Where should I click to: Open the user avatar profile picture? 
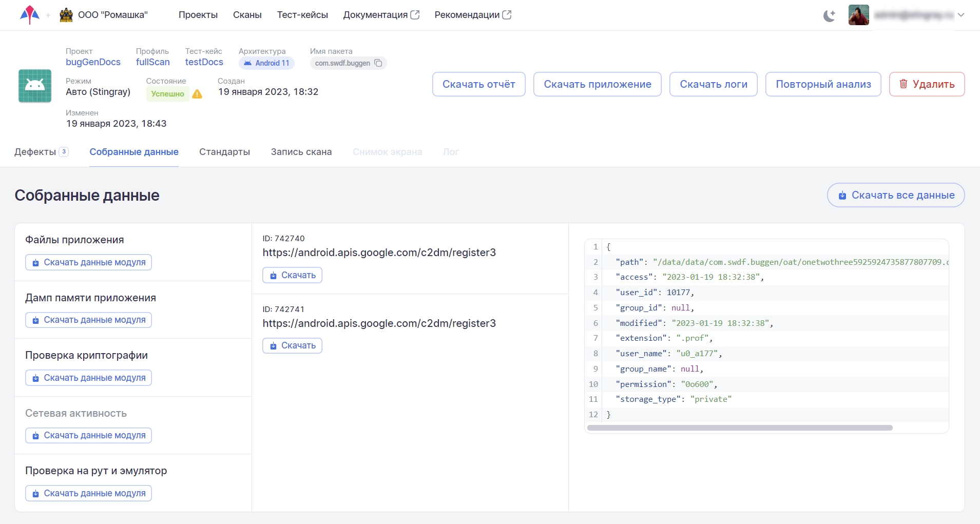pos(858,15)
